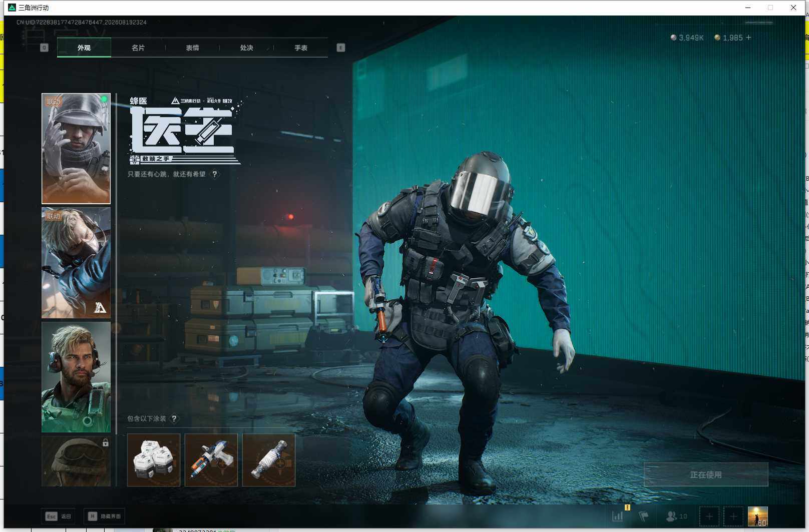Click the faction logo on the blond skin

(x=100, y=307)
